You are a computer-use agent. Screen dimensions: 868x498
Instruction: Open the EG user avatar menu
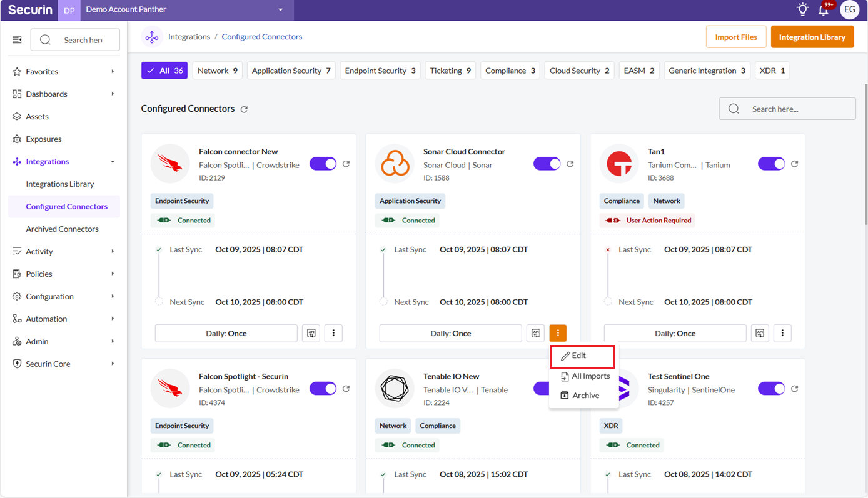tap(849, 9)
